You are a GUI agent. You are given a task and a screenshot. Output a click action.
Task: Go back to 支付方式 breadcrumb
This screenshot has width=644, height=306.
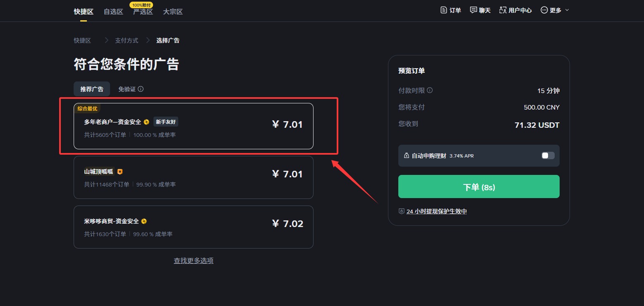click(127, 41)
